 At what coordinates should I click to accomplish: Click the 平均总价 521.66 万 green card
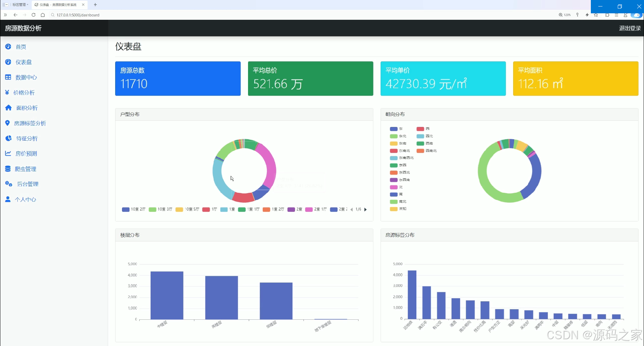click(310, 78)
